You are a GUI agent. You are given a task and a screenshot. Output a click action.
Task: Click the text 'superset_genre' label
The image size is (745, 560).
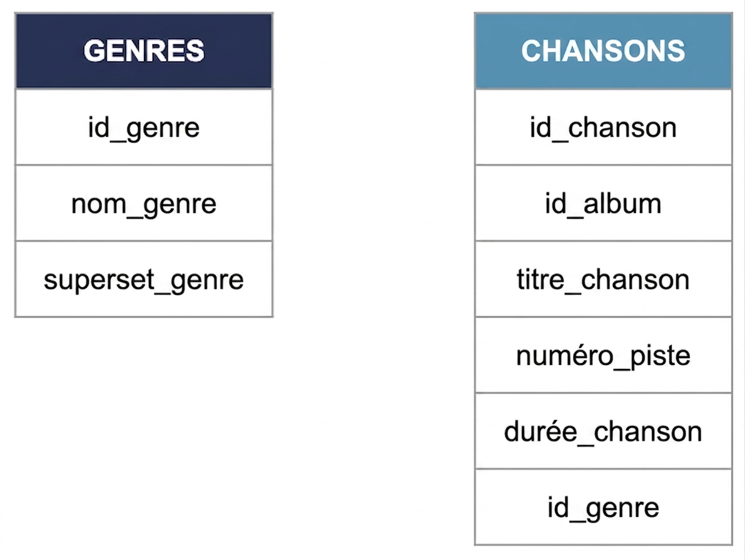[144, 280]
